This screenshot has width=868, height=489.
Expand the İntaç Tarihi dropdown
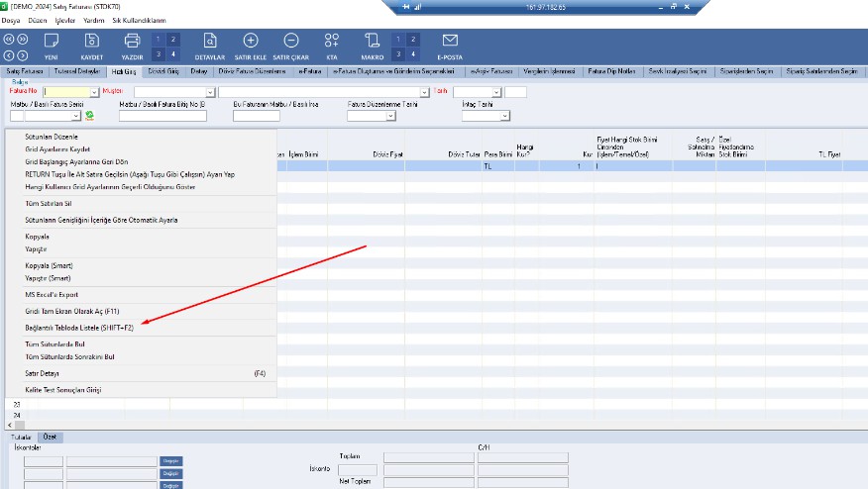[x=505, y=116]
